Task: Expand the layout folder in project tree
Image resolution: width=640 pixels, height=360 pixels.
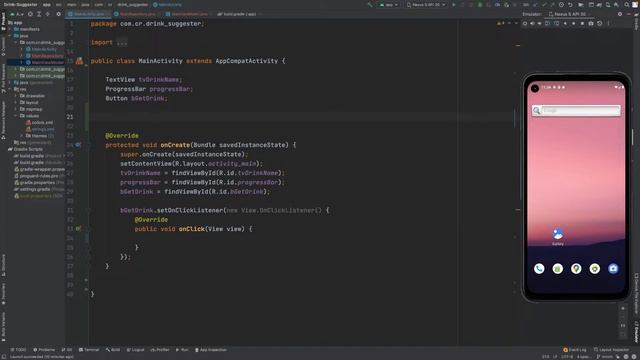Action: pos(16,102)
